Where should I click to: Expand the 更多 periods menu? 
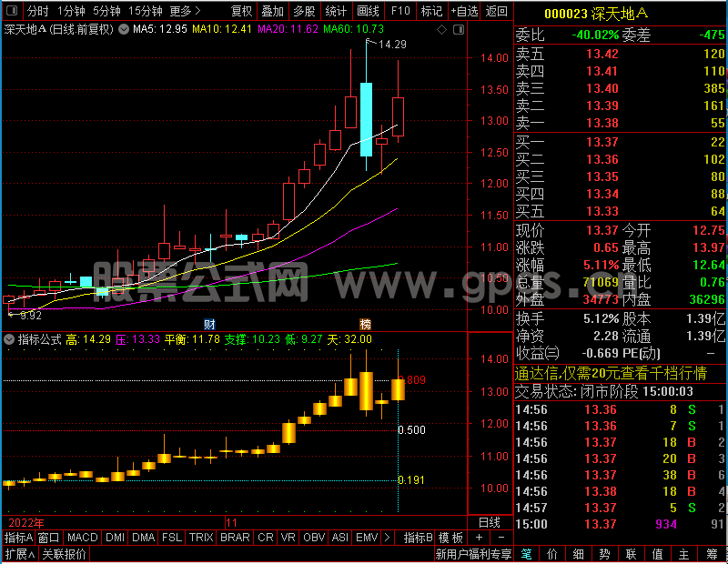tap(185, 11)
